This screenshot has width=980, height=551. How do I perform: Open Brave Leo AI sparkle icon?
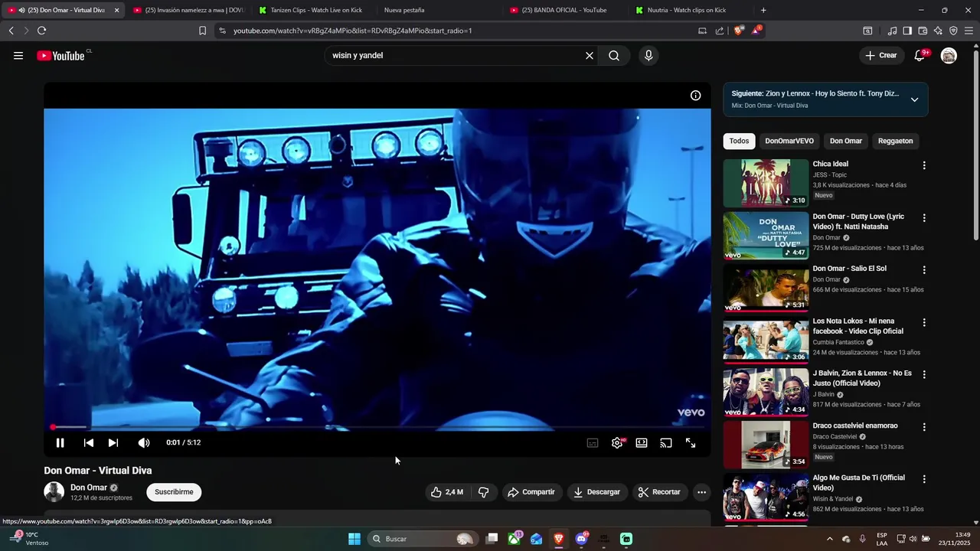[x=938, y=31]
